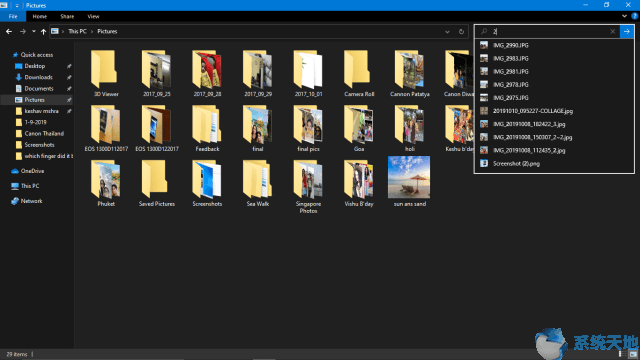Open the Vishu B'day folder

click(x=359, y=183)
